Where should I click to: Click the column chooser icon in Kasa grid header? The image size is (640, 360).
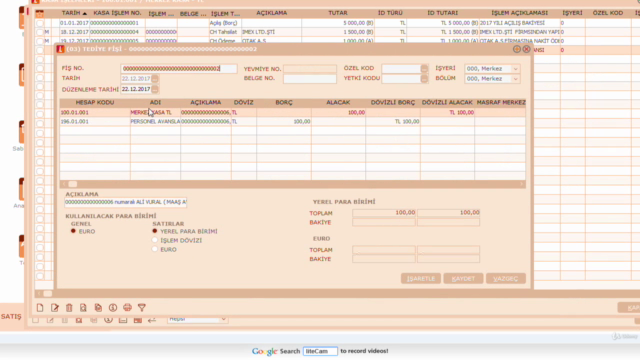tap(39, 13)
